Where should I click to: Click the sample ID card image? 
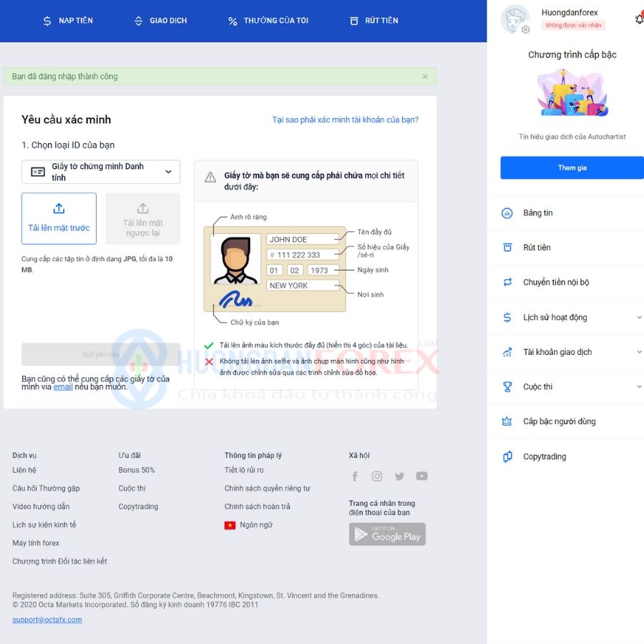point(275,269)
